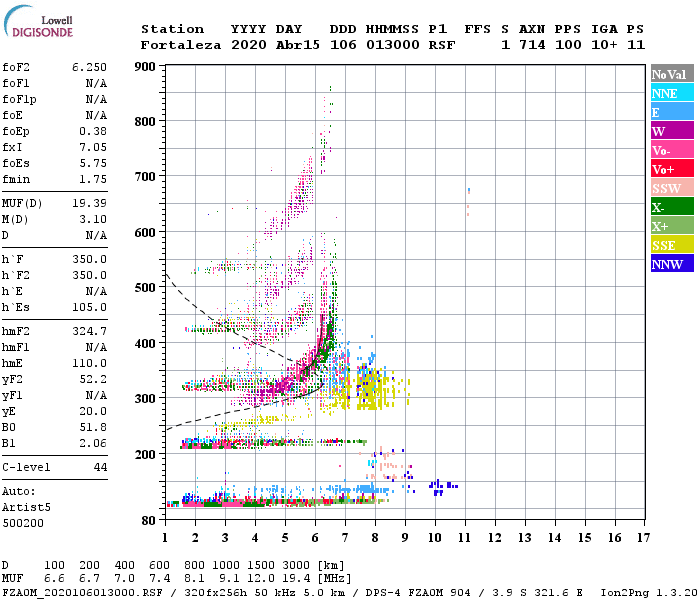Click the 6 MHz frequency axis label
Image resolution: width=700 pixels, height=600 pixels.
click(x=315, y=538)
